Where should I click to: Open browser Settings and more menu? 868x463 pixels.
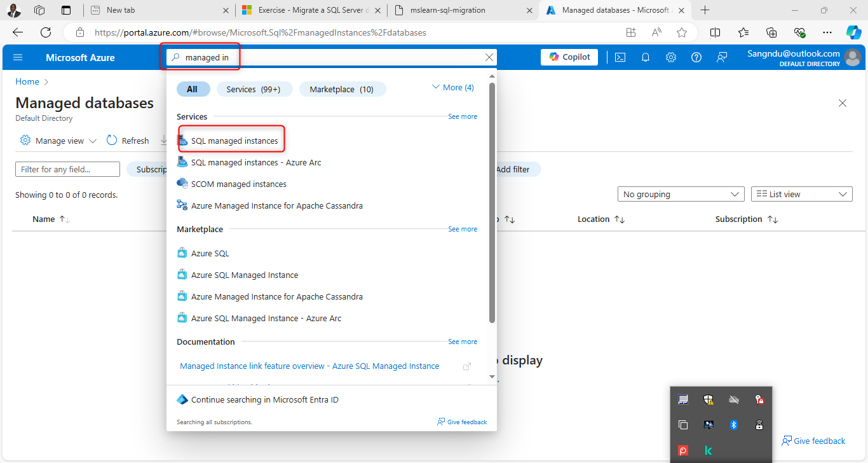coord(827,32)
